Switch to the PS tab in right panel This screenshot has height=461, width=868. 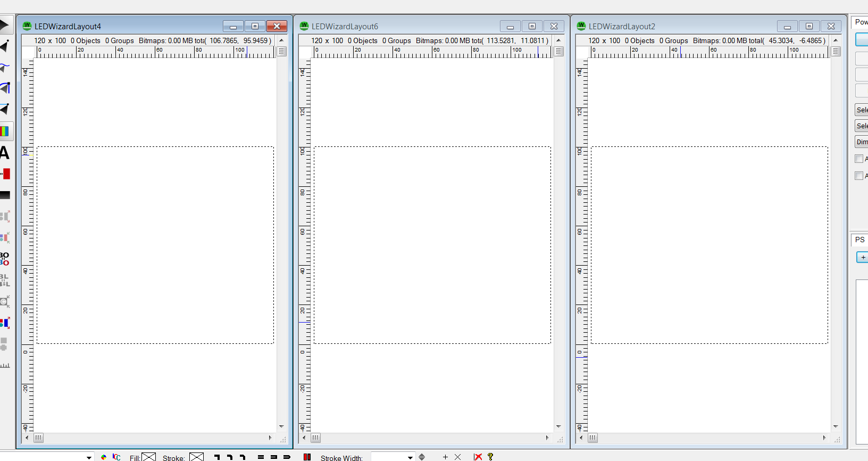(x=859, y=240)
